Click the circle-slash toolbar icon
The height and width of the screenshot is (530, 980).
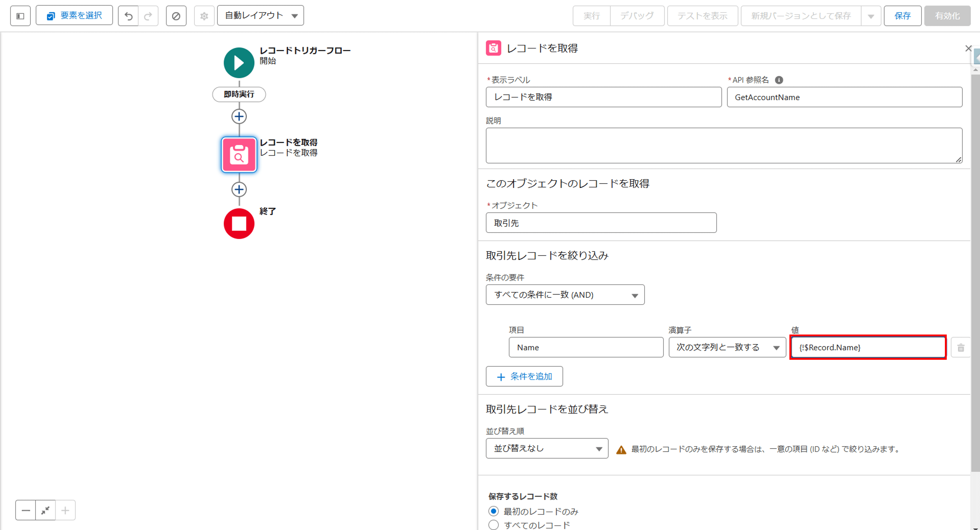click(x=176, y=16)
